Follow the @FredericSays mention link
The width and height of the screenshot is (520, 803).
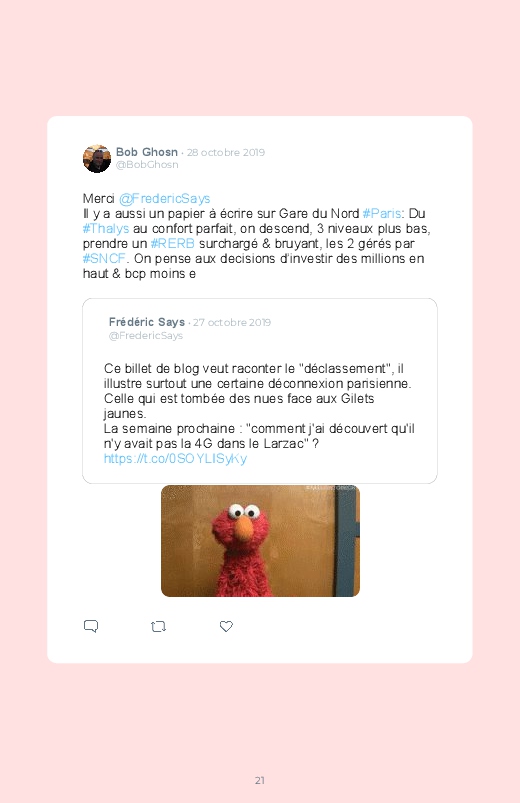tap(164, 199)
